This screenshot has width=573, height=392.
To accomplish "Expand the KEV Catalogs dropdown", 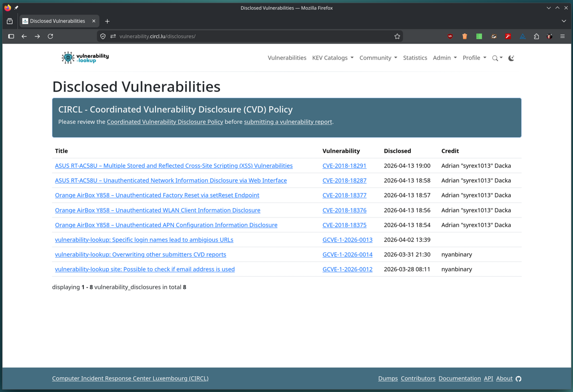I will [x=333, y=58].
